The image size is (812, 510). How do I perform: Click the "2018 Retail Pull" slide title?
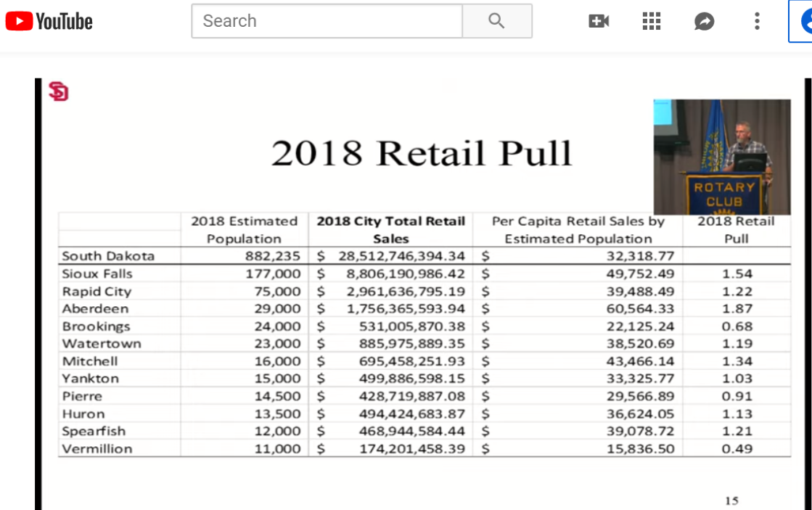(422, 153)
